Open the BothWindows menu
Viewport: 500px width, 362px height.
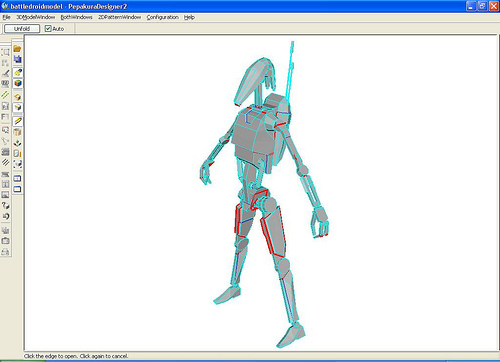[76, 17]
